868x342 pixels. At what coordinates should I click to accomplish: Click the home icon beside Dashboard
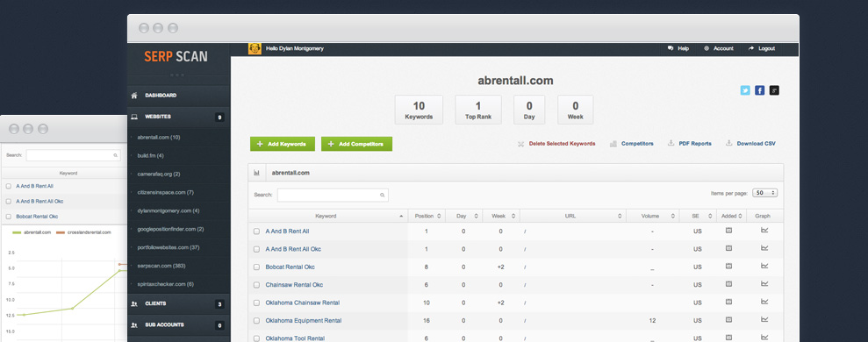(x=134, y=96)
